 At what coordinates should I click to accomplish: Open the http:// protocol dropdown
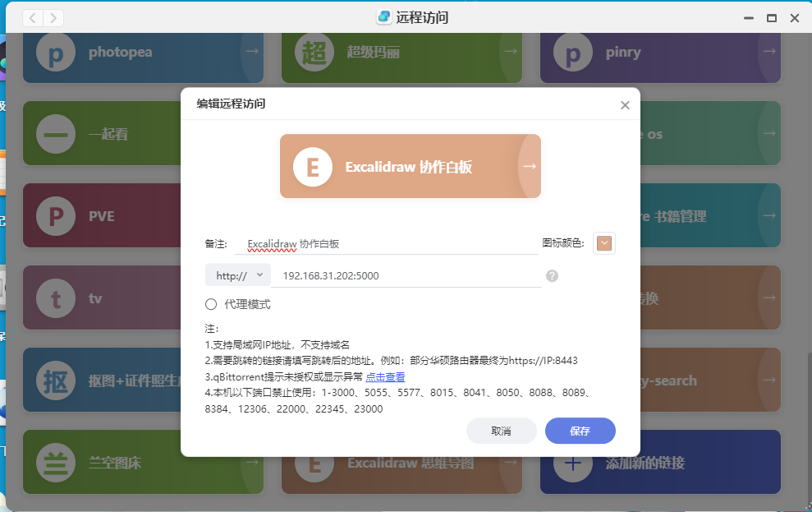click(238, 275)
